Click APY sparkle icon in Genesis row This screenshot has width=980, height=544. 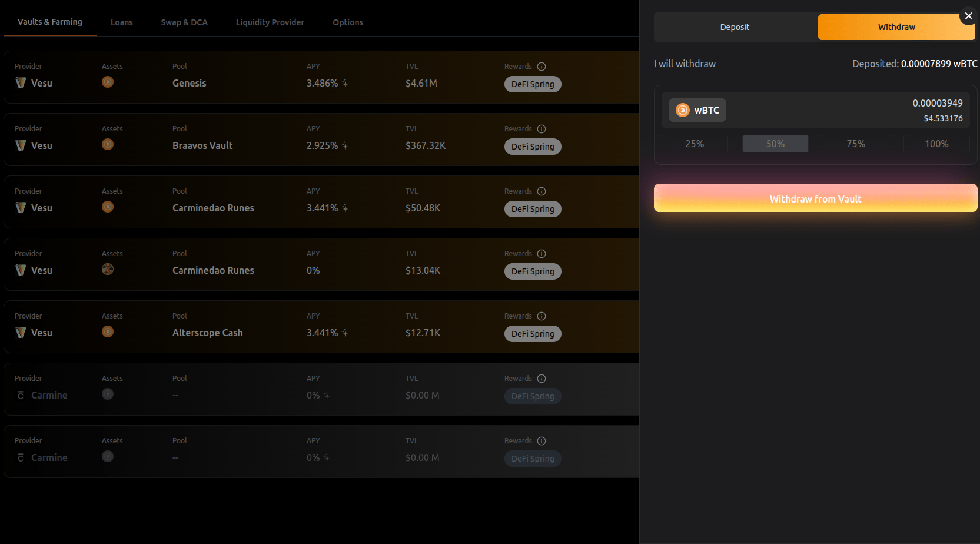pos(345,84)
